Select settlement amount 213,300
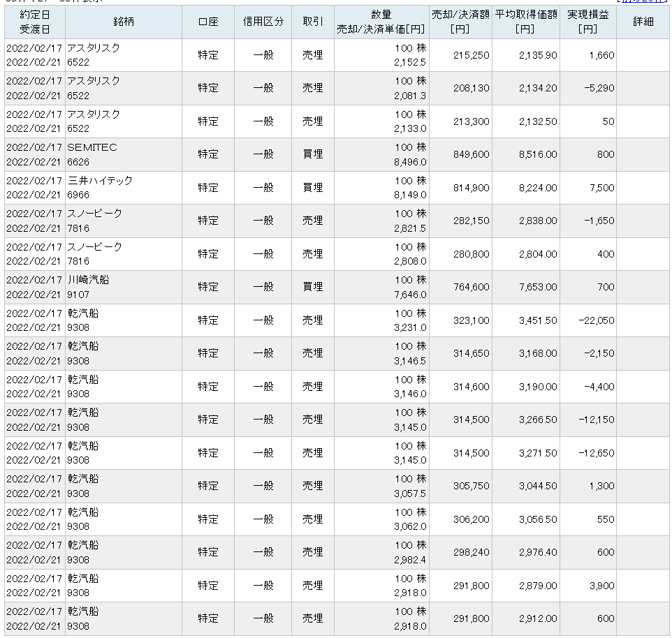Viewport: 672px width, 638px height. 471,121
